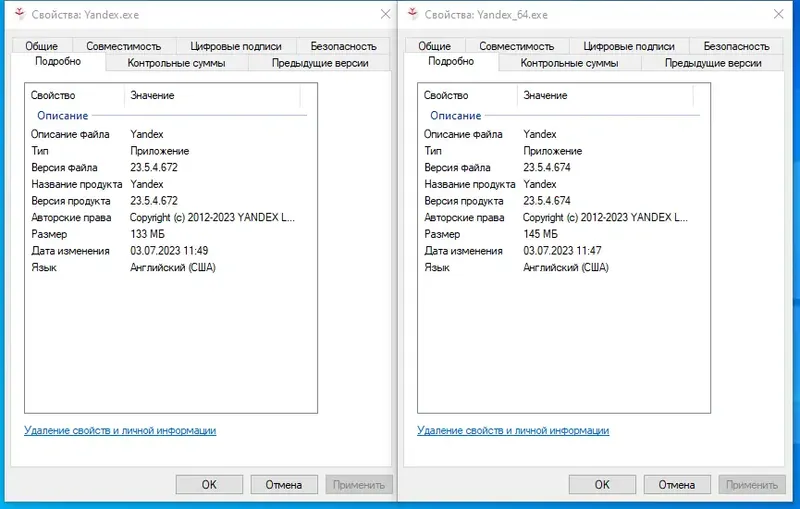Switch to Предыдущие версии tab in Yandex_64.exe window
This screenshot has height=509, width=800.
click(x=714, y=63)
